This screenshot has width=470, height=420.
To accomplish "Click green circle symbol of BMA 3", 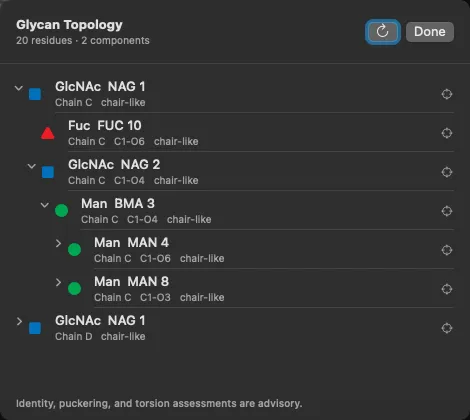I will 61,211.
